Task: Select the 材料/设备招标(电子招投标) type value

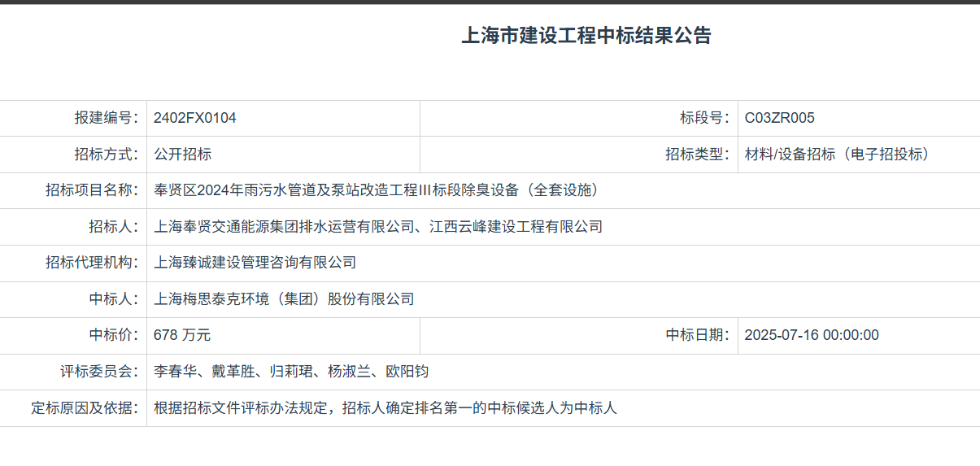Action: tap(837, 155)
